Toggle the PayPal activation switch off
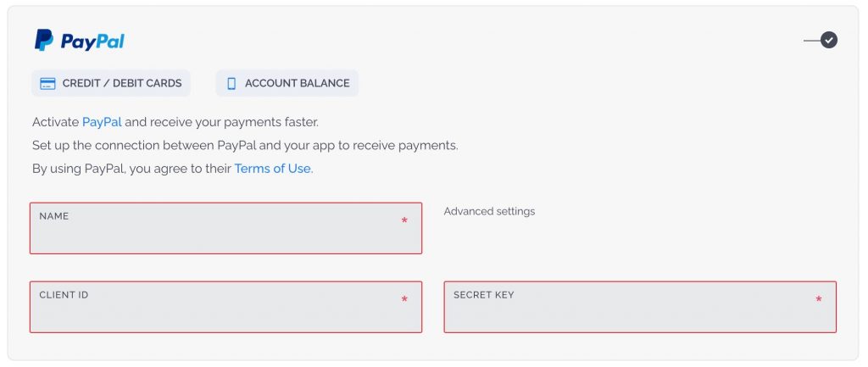868x367 pixels. 821,41
